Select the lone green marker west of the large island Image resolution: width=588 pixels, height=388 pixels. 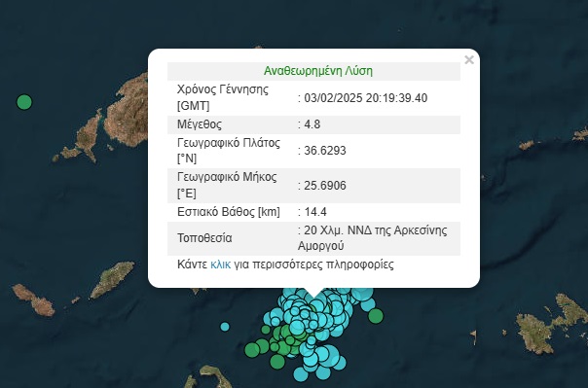[24, 102]
